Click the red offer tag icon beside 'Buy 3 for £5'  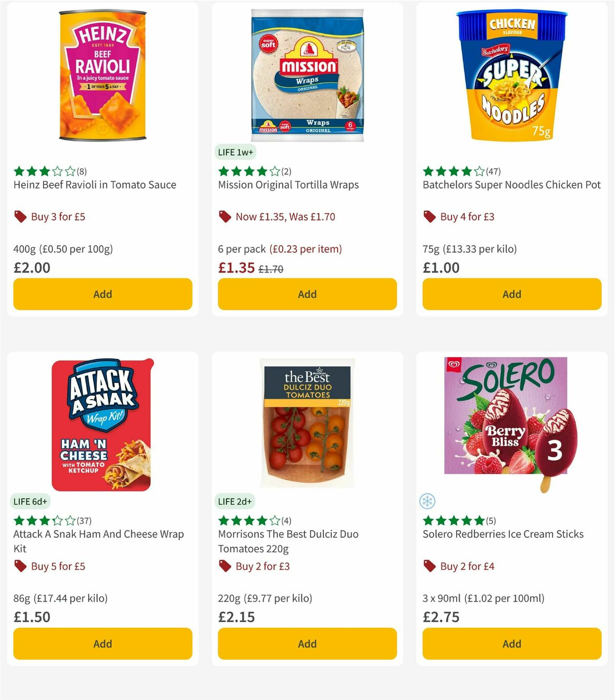point(20,217)
